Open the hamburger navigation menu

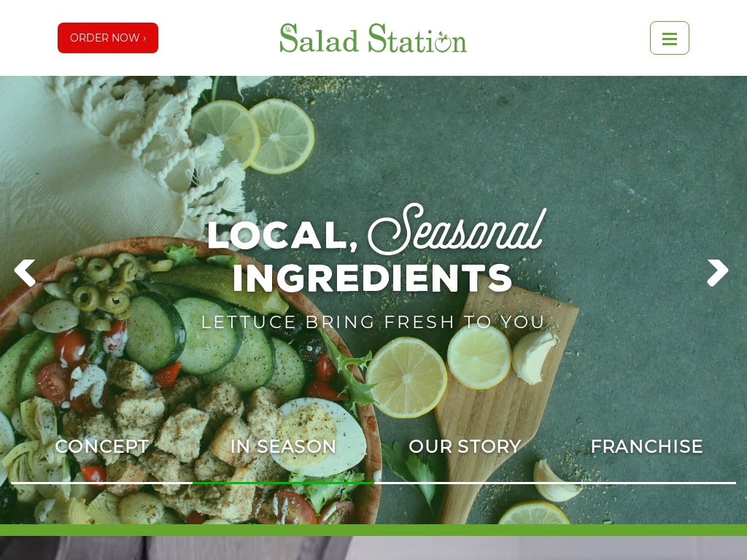pyautogui.click(x=670, y=38)
